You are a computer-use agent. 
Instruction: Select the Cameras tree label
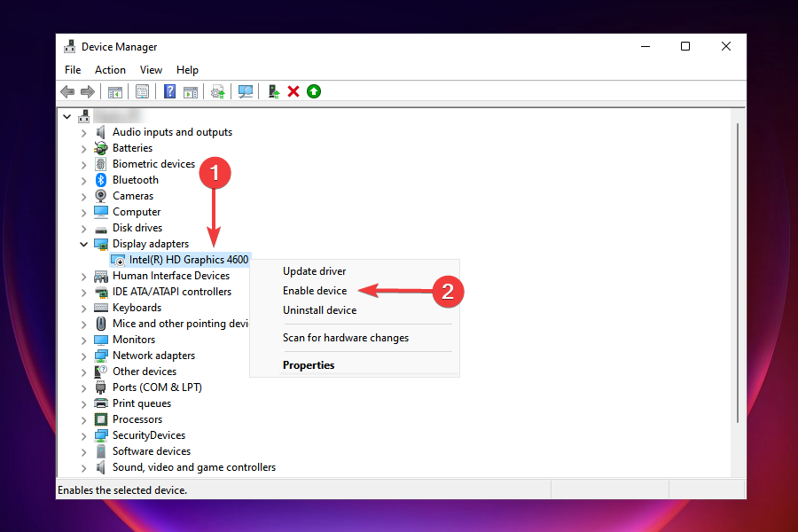(x=133, y=196)
